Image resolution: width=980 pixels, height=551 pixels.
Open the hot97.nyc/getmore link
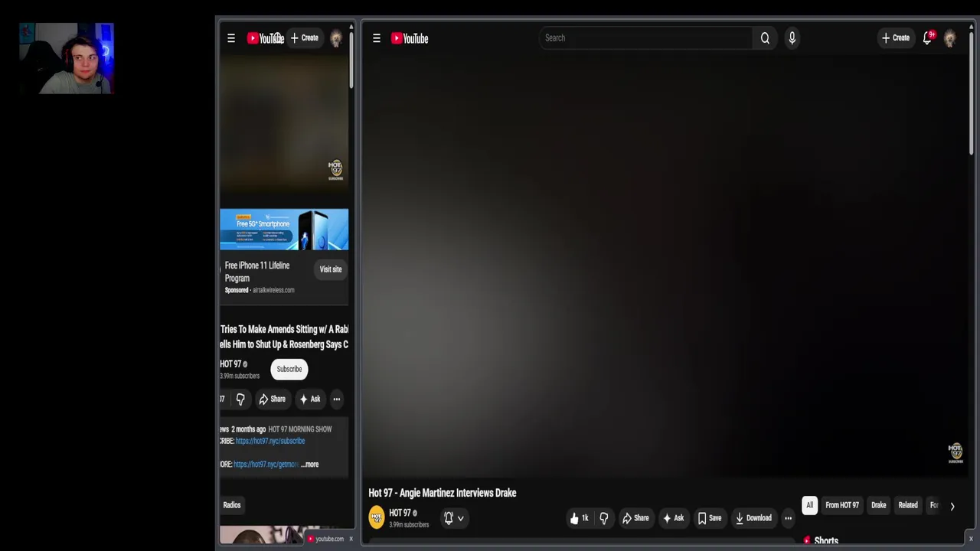click(266, 465)
